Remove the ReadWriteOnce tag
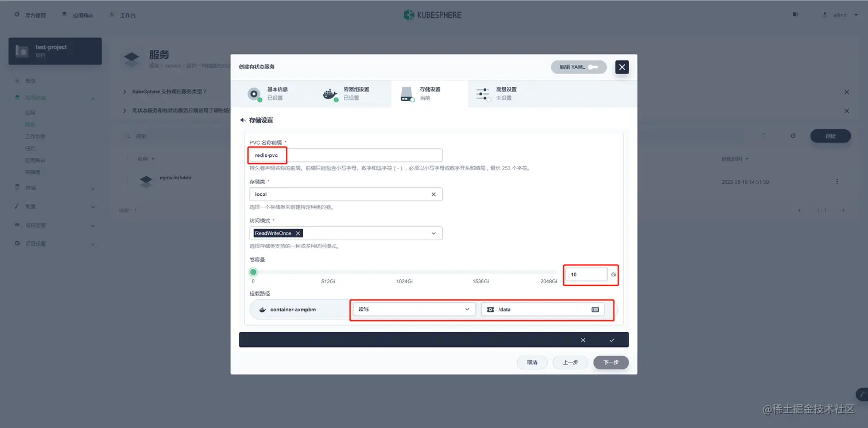 click(298, 233)
